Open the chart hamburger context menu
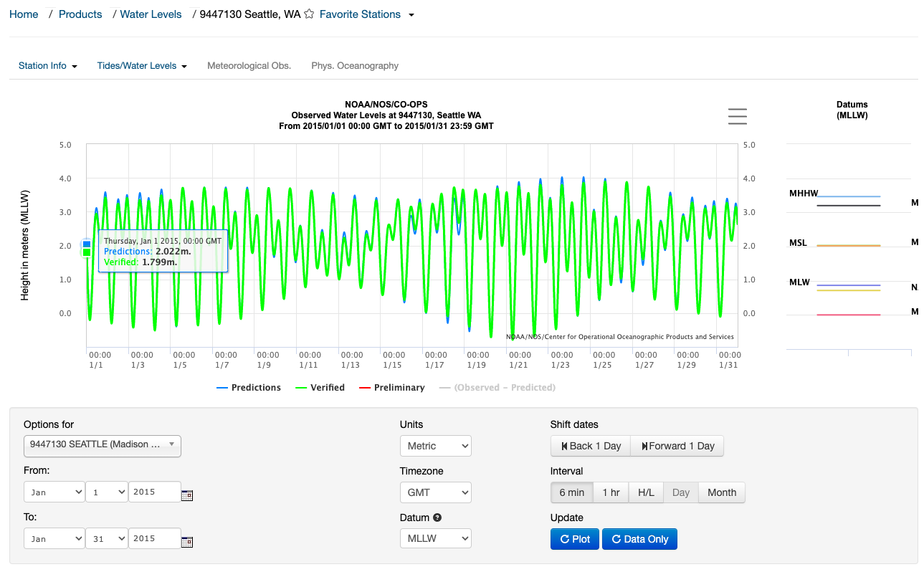This screenshot has height=572, width=924. coord(737,116)
